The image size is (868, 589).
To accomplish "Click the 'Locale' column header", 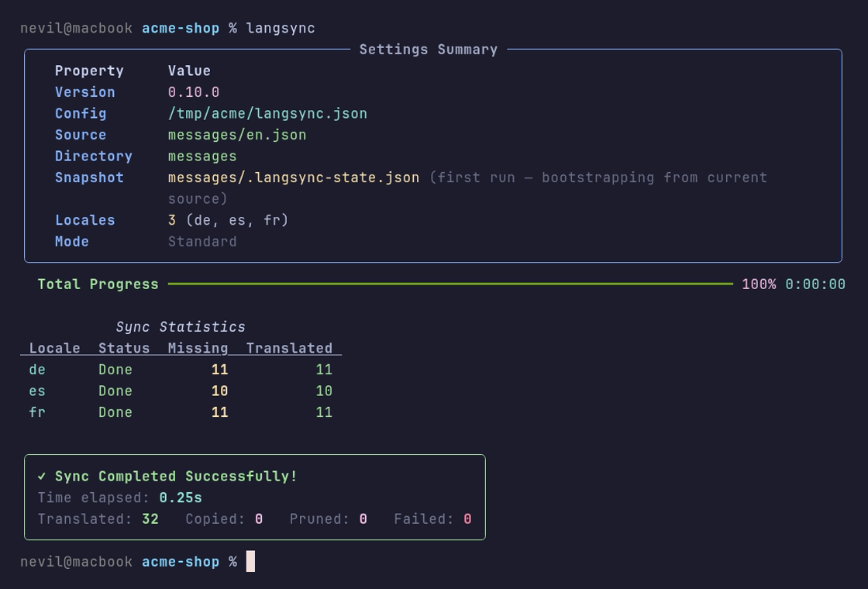I will pyautogui.click(x=54, y=348).
